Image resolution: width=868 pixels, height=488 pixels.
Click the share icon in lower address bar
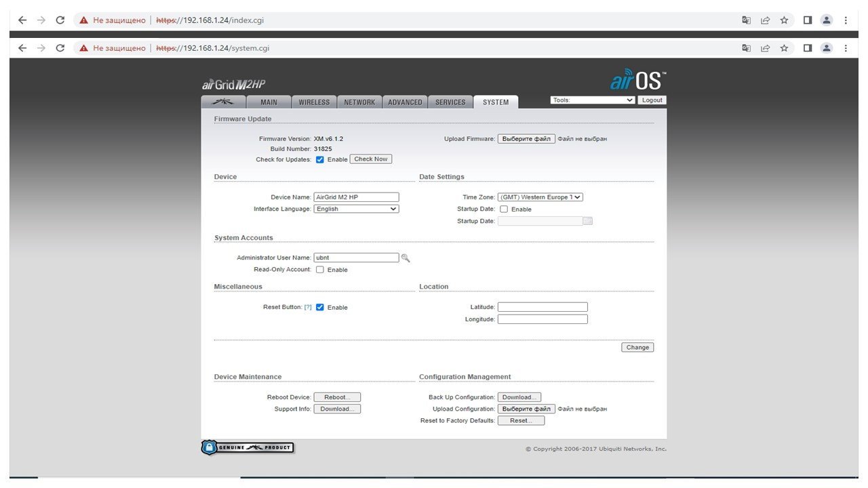(765, 48)
